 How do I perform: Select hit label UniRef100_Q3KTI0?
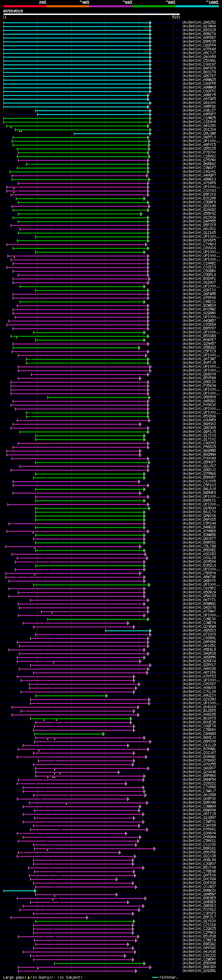pos(199,290)
